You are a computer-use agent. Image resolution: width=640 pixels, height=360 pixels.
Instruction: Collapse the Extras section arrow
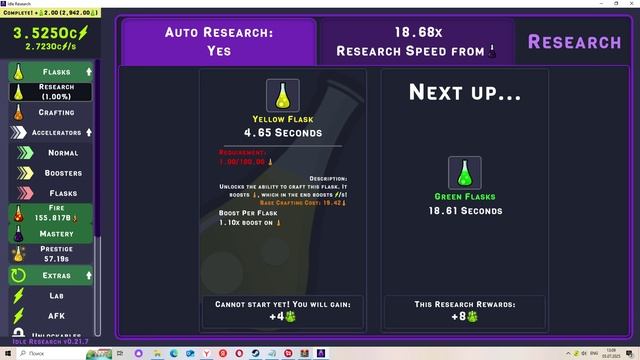pos(89,276)
